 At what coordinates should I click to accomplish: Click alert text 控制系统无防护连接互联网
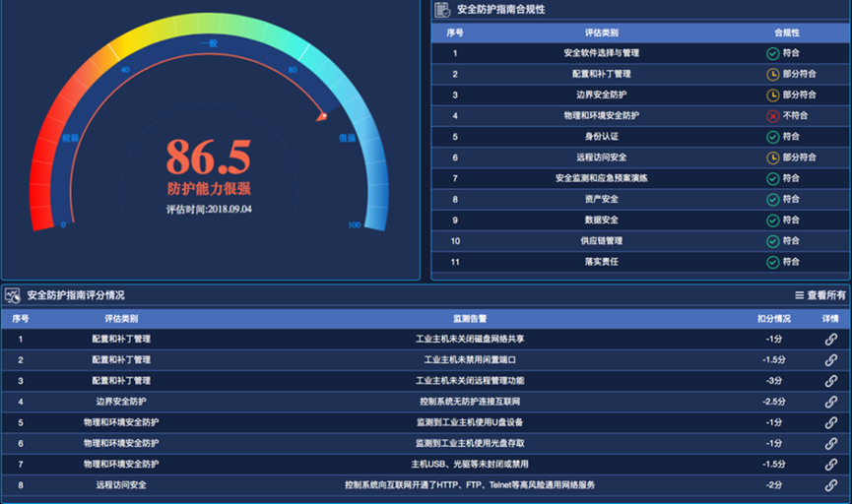[470, 402]
